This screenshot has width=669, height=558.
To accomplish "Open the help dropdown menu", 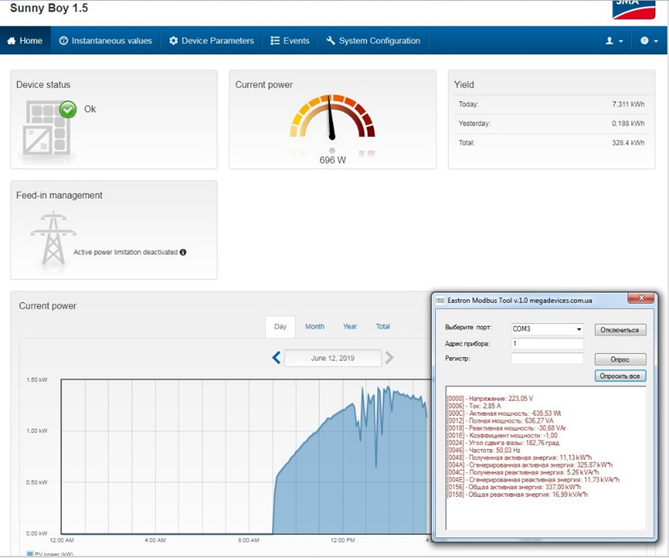I will tap(649, 41).
